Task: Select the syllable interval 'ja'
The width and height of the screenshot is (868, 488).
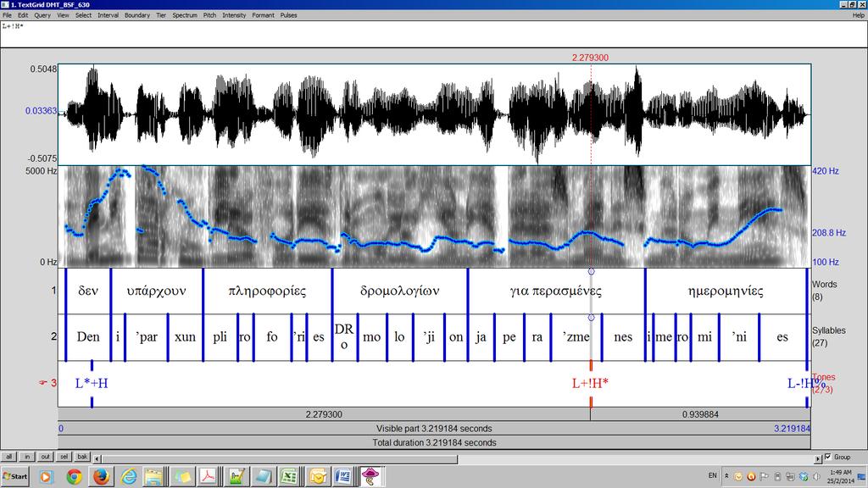Action: click(x=481, y=337)
